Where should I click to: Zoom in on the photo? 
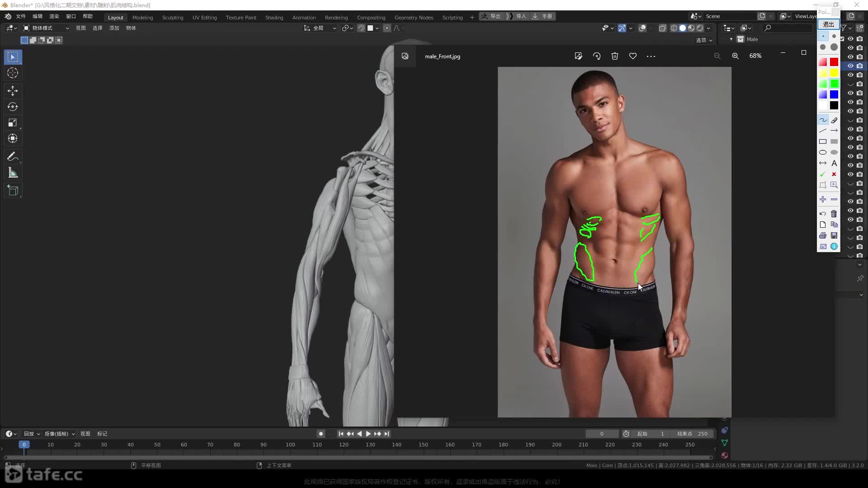point(736,56)
